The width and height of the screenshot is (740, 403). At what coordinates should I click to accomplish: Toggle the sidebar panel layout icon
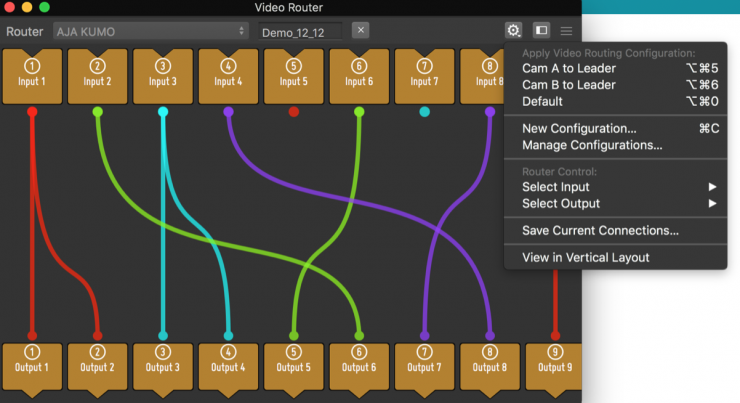point(541,31)
